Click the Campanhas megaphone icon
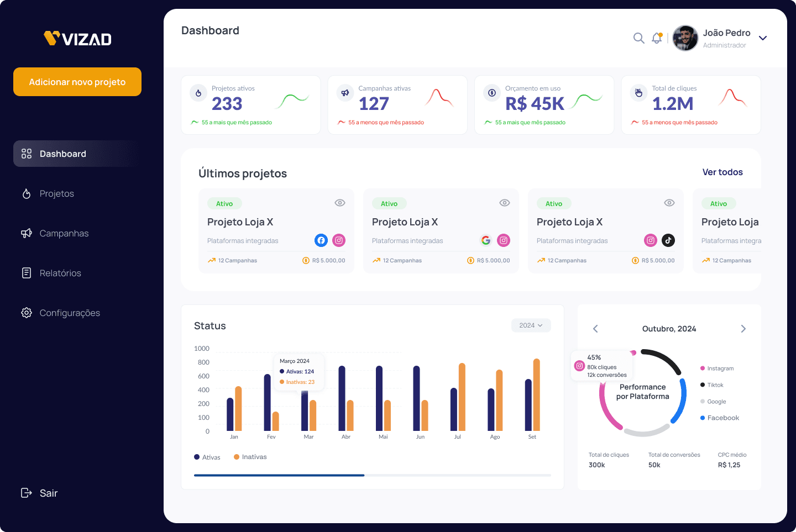The height and width of the screenshot is (532, 796). pyautogui.click(x=26, y=233)
